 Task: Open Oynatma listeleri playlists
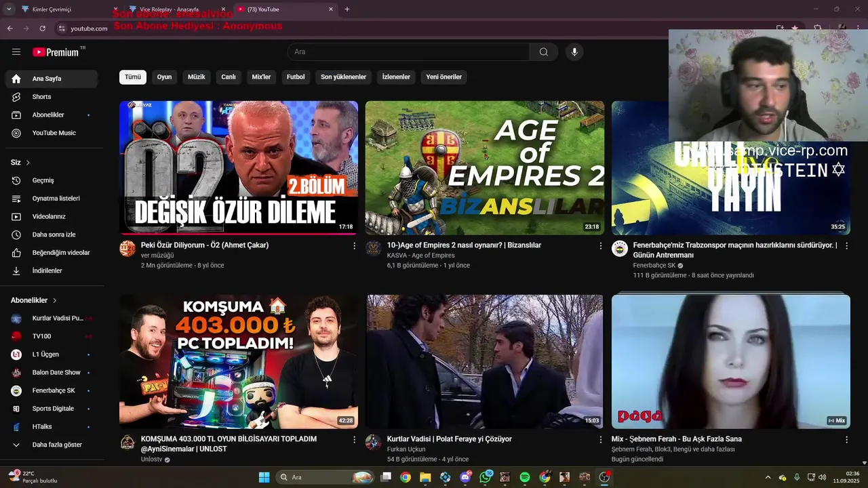[x=52, y=199]
